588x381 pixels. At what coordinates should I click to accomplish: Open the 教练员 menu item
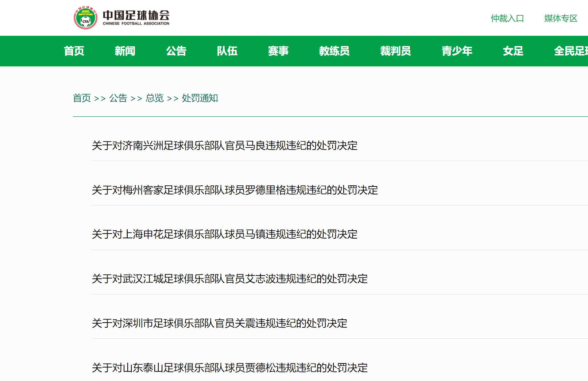click(334, 51)
